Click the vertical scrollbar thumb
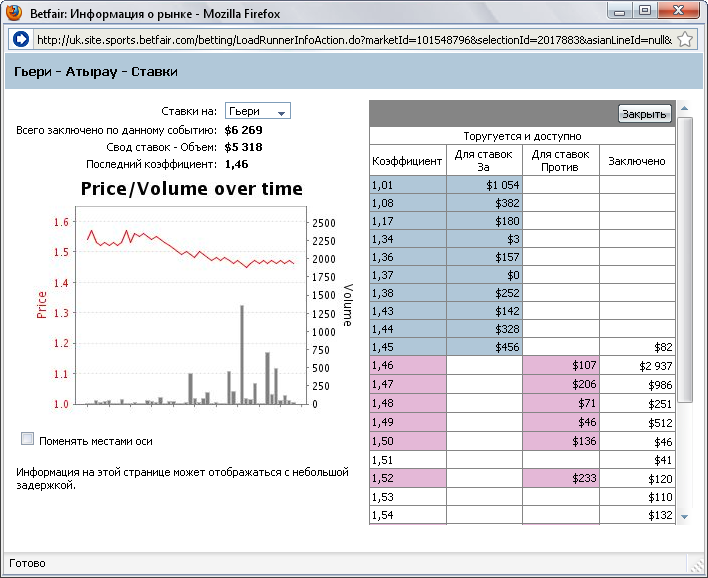708x578 pixels. point(685,260)
